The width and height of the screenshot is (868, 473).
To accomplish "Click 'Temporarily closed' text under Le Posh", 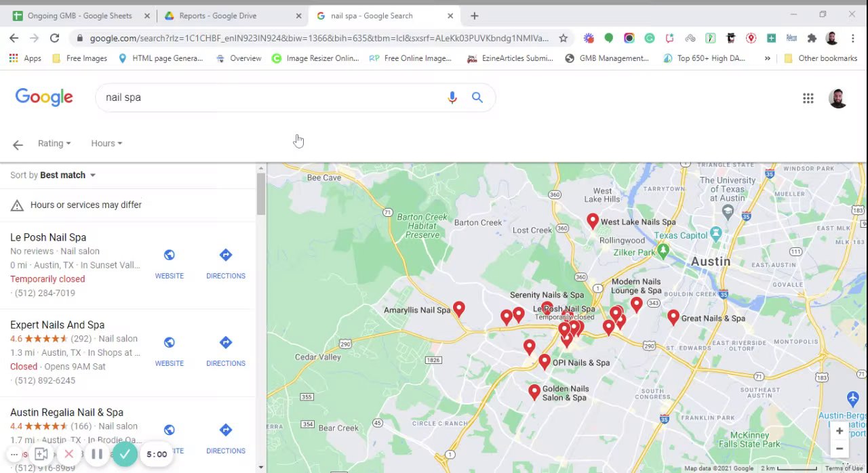I will 47,279.
